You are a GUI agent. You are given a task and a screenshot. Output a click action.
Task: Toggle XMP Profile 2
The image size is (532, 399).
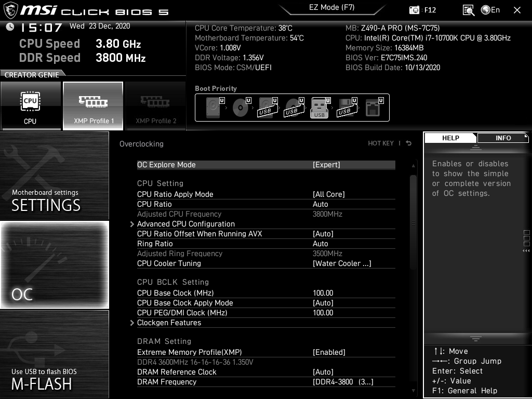156,105
